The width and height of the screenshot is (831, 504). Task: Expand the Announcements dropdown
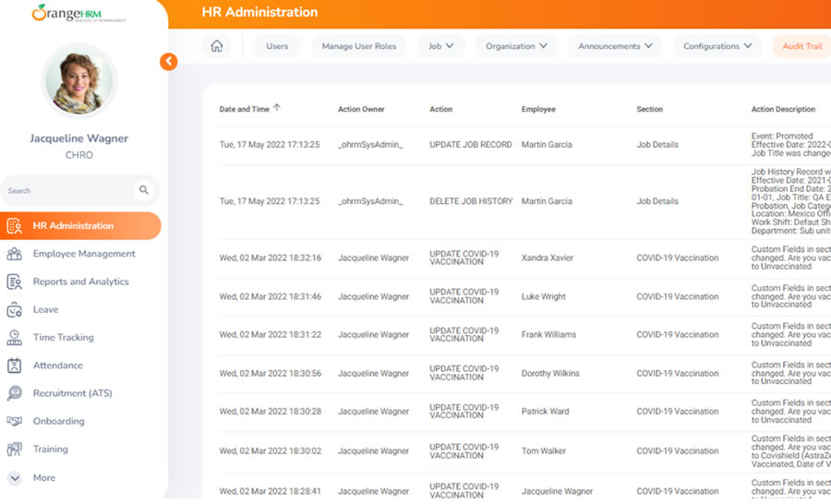pos(615,46)
